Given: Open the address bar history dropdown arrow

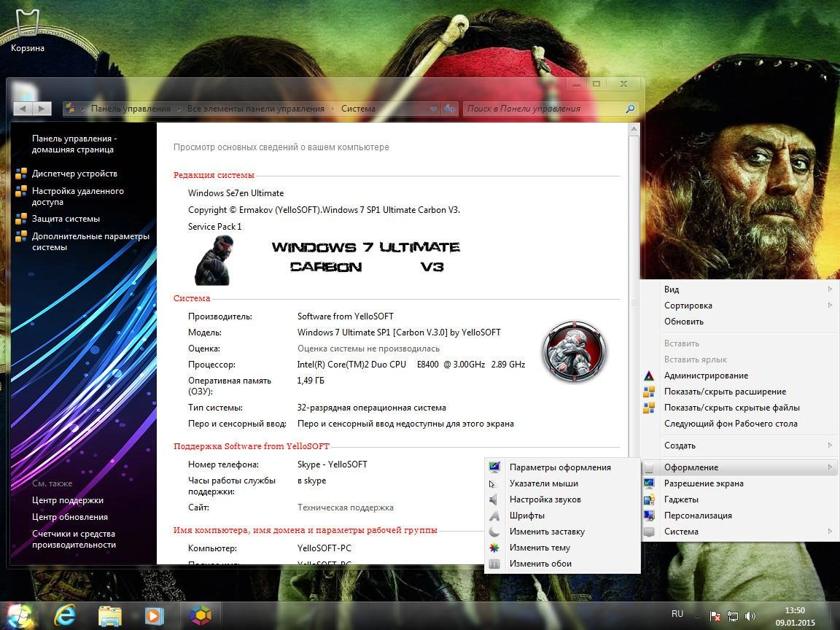Looking at the screenshot, I should pyautogui.click(x=433, y=109).
